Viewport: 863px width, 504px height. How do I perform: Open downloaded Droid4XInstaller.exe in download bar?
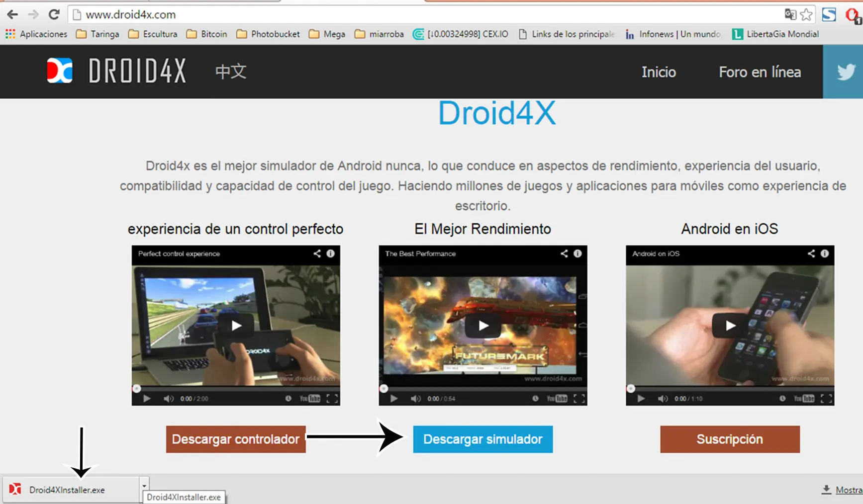(71, 490)
